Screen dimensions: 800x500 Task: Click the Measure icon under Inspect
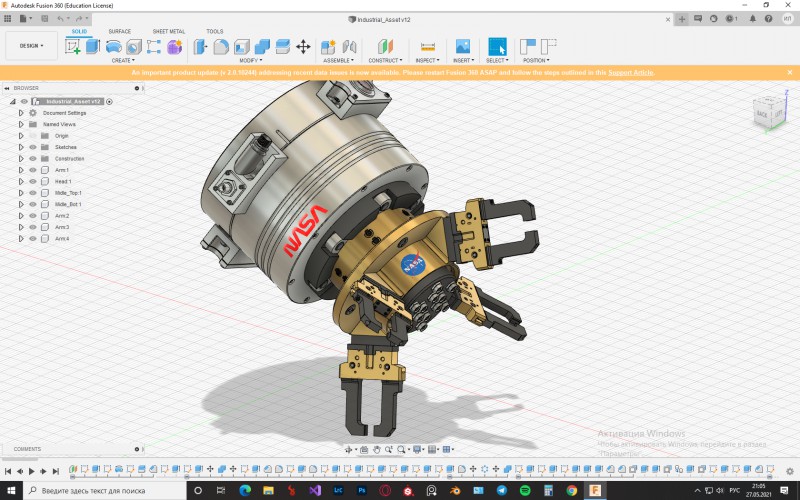(x=428, y=46)
